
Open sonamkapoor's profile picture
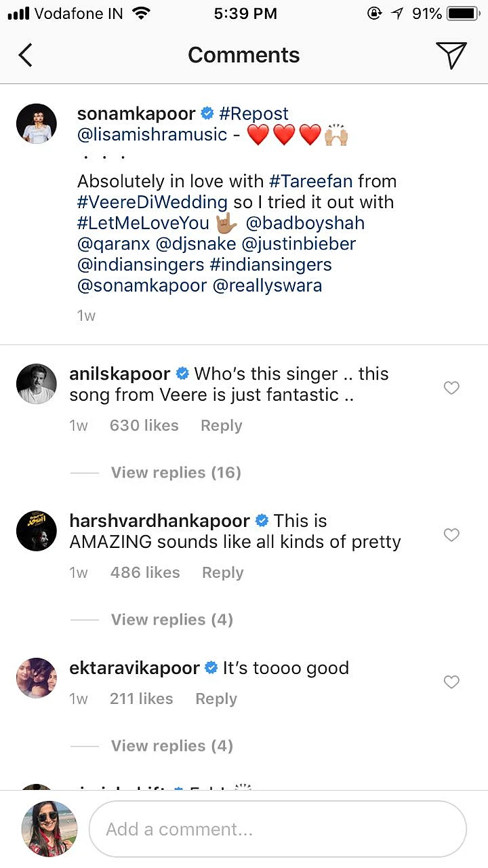tap(36, 124)
